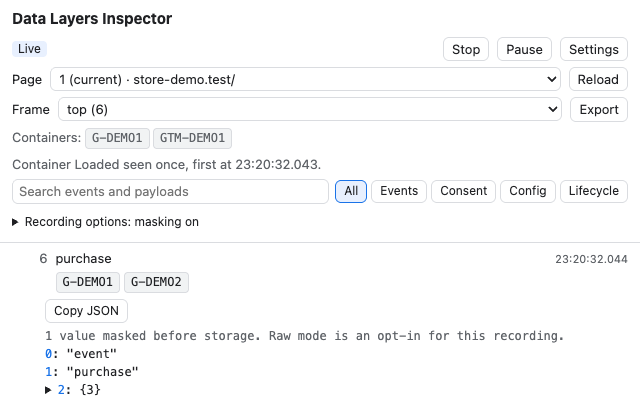
Task: Select G-DEM01 container chip in Containers row
Action: tap(117, 138)
